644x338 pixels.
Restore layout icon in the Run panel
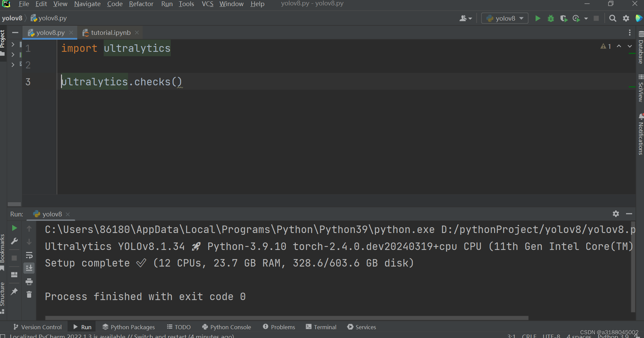(14, 275)
